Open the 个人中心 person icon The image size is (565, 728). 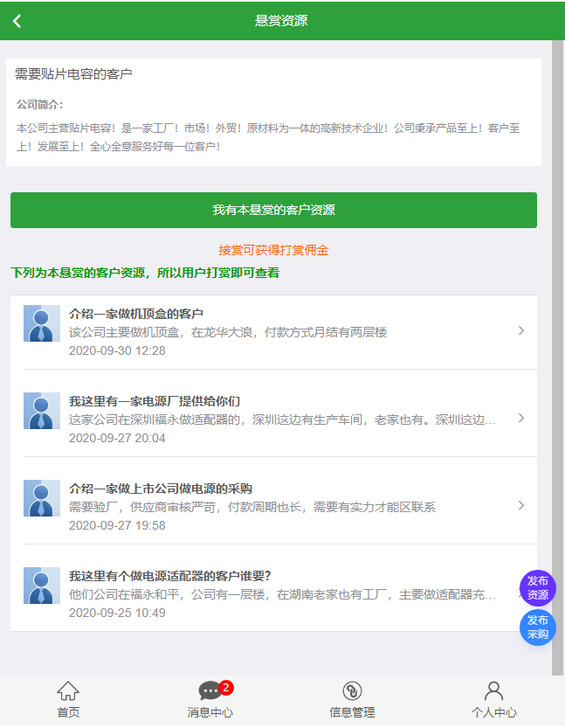tap(493, 690)
